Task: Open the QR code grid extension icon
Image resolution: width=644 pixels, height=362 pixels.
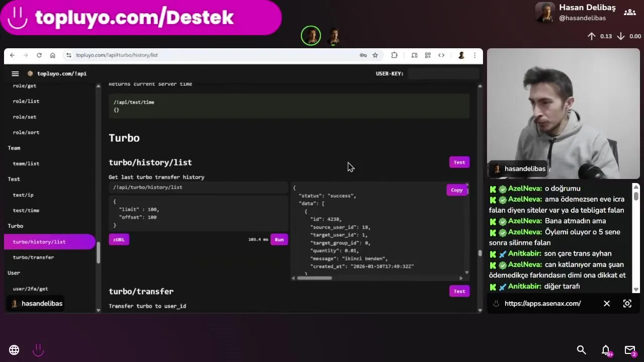Action: point(428,55)
